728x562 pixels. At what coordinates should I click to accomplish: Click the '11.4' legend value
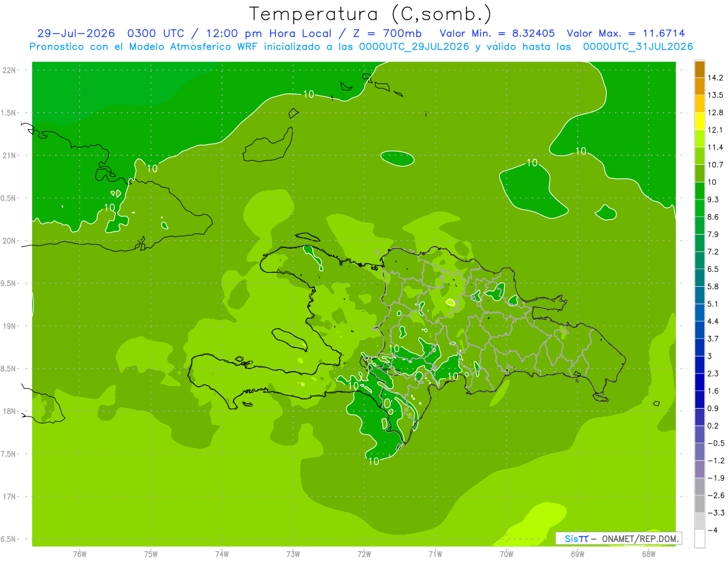pos(715,147)
